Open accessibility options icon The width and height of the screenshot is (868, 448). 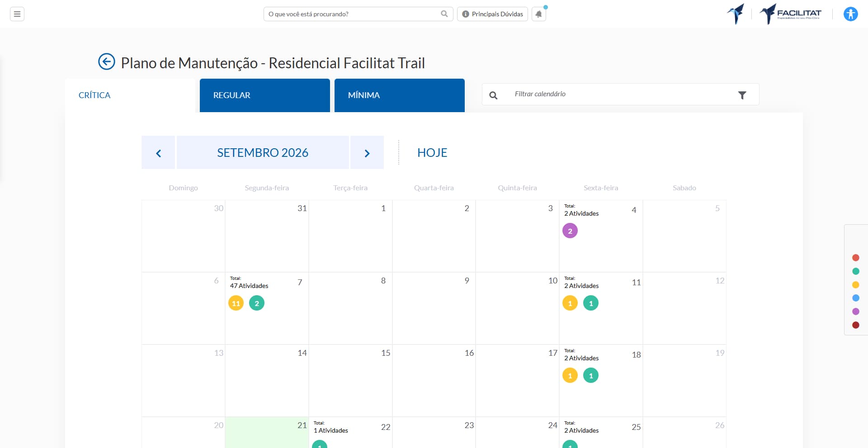point(850,14)
